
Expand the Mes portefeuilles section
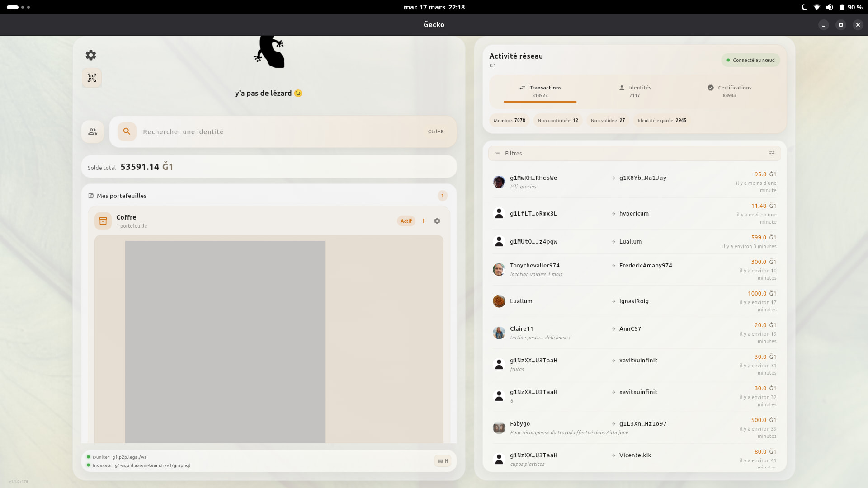pyautogui.click(x=122, y=196)
